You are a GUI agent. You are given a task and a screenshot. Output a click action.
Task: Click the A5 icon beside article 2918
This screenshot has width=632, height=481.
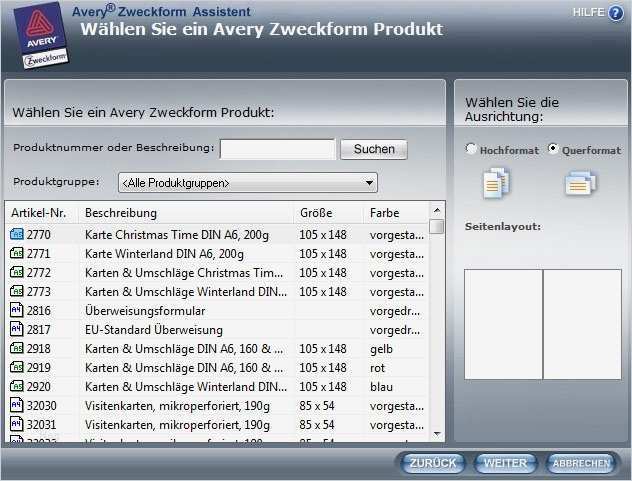click(x=17, y=348)
